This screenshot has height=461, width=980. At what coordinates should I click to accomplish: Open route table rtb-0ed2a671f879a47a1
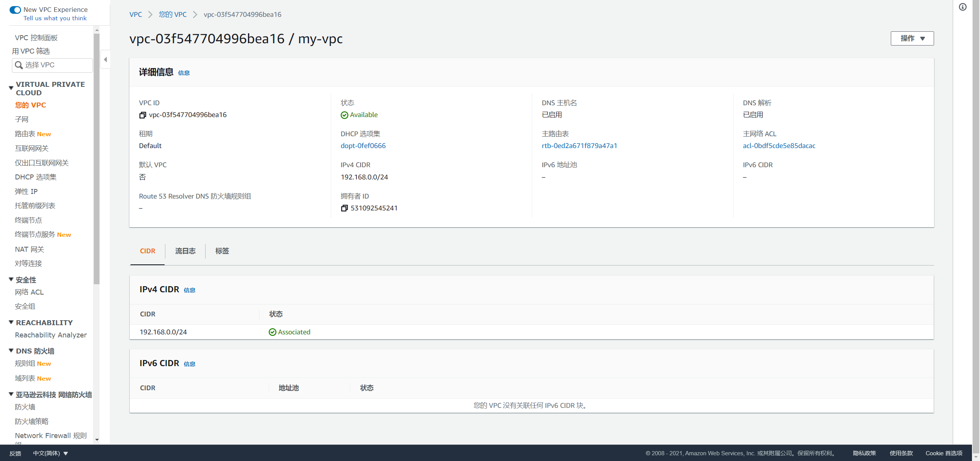579,146
